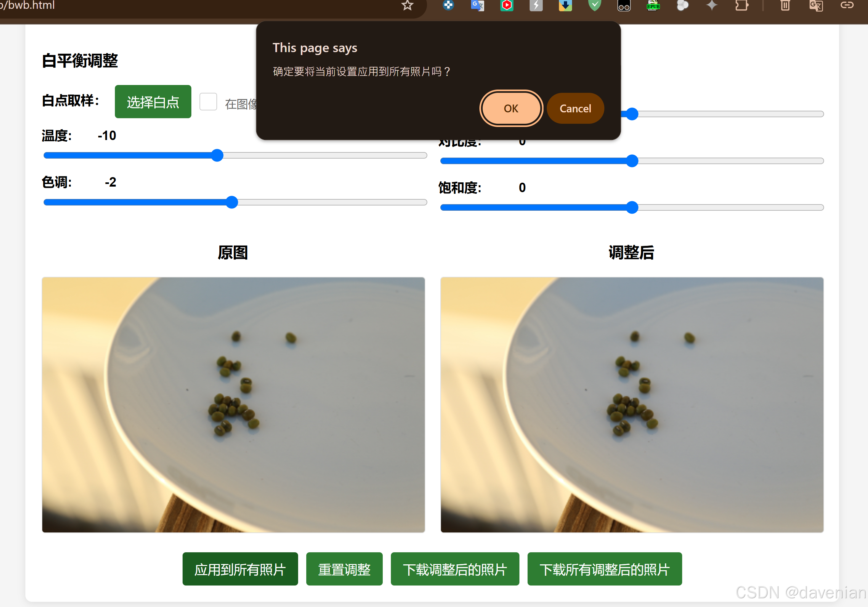This screenshot has height=607, width=868.
Task: Open the EPUB extension icon
Action: coord(653,5)
